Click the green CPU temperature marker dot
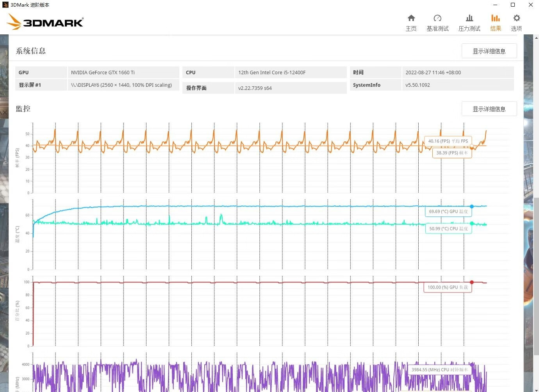Viewport: 539px width, 392px height. tap(472, 223)
